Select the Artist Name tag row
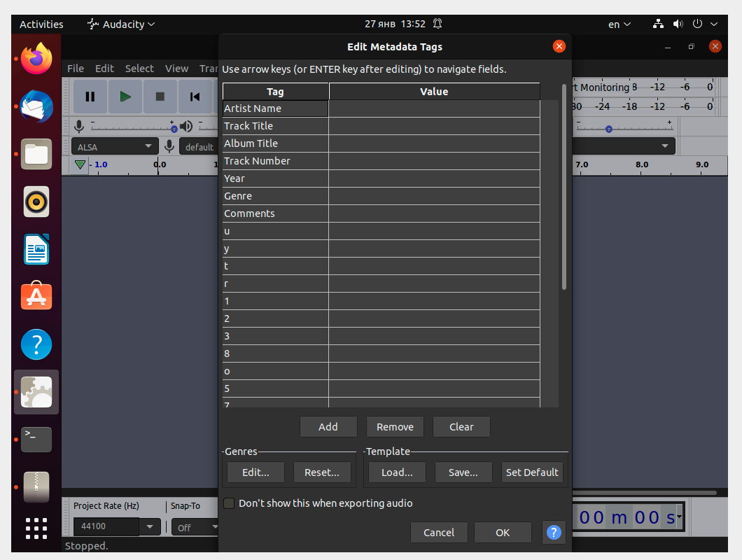 pos(275,108)
